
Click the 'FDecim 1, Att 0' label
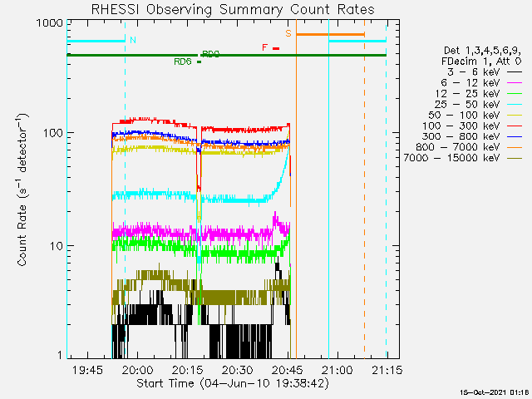point(481,62)
